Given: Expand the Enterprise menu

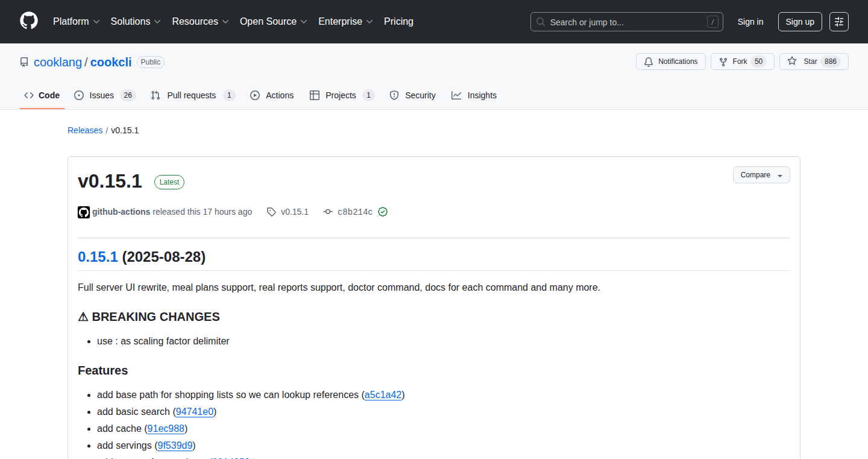Looking at the screenshot, I should click(x=345, y=21).
